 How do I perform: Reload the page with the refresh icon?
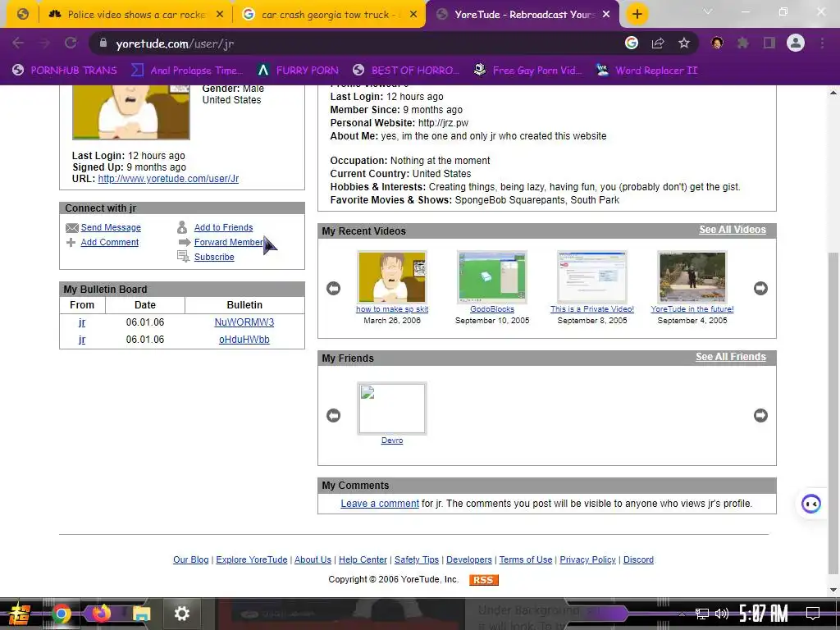(71, 43)
